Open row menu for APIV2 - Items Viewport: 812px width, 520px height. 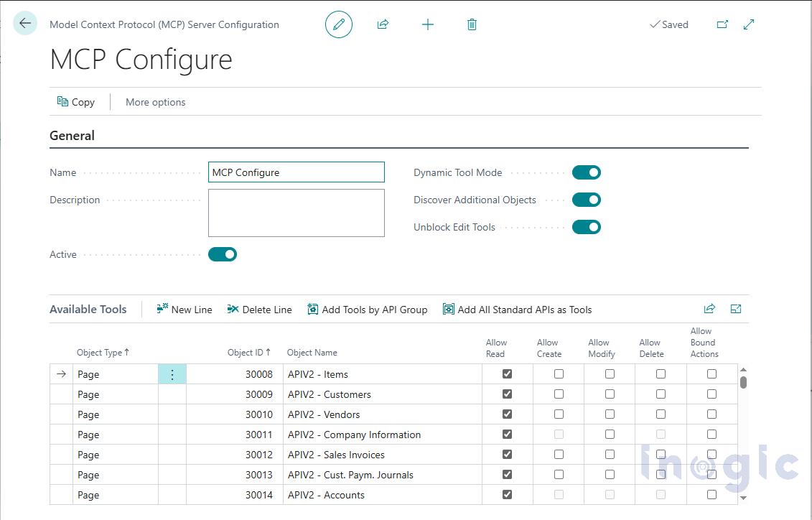pos(172,374)
